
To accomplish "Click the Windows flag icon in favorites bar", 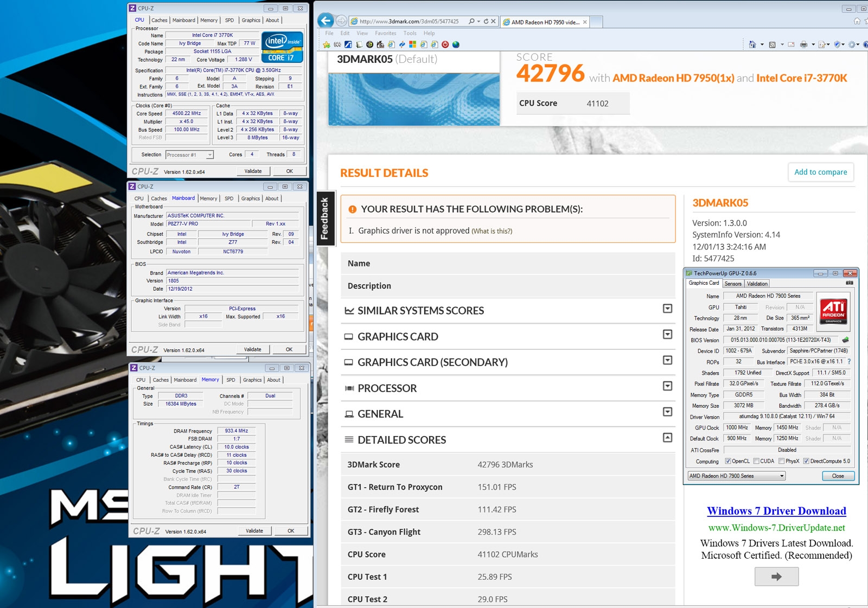I will 413,44.
